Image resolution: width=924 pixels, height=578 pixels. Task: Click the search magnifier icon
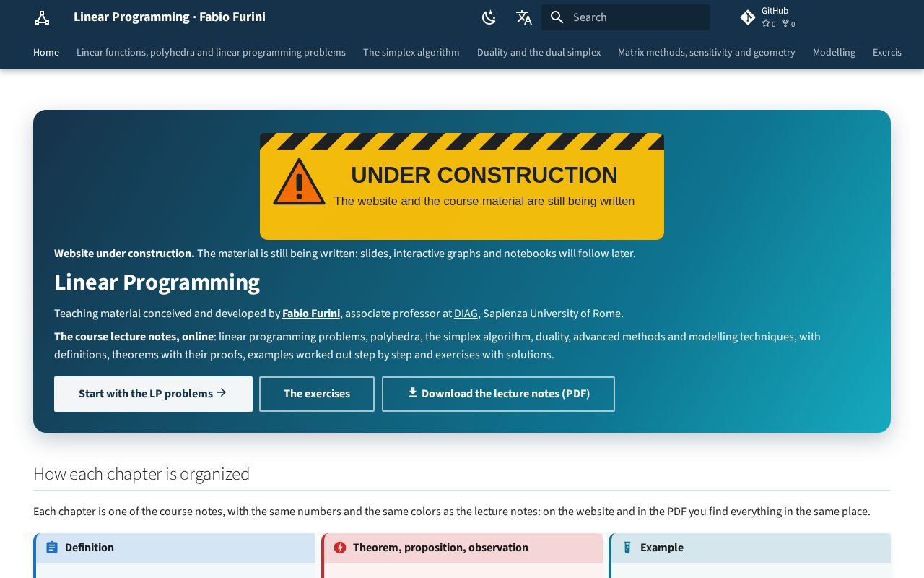click(x=557, y=17)
